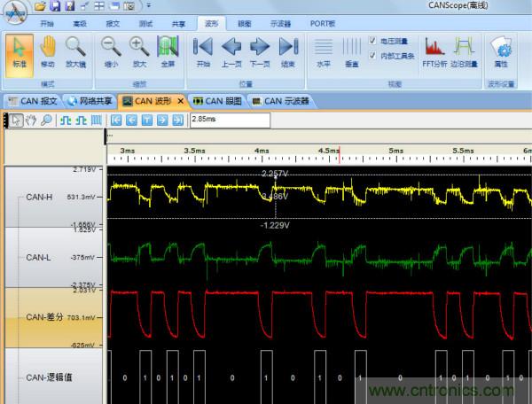Open the CAN 示波器 document tab

(281, 101)
